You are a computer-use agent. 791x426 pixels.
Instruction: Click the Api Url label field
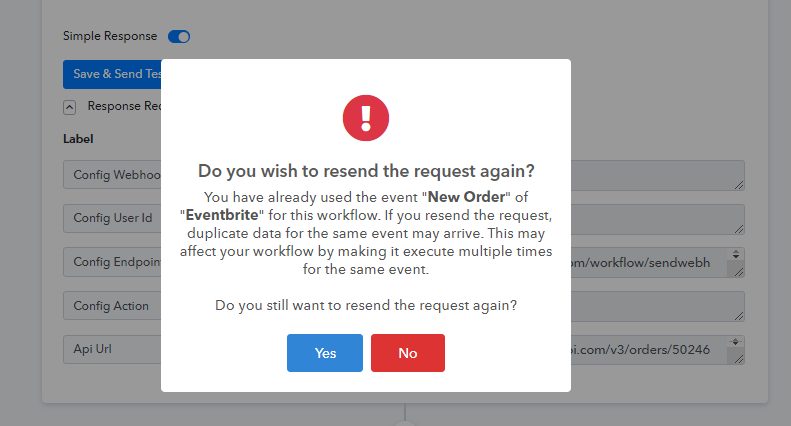click(x=112, y=349)
